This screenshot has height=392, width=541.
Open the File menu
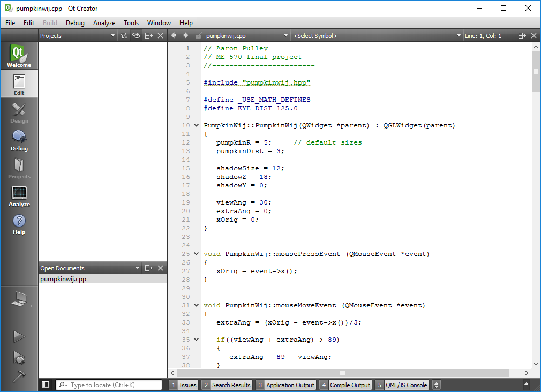pos(10,23)
